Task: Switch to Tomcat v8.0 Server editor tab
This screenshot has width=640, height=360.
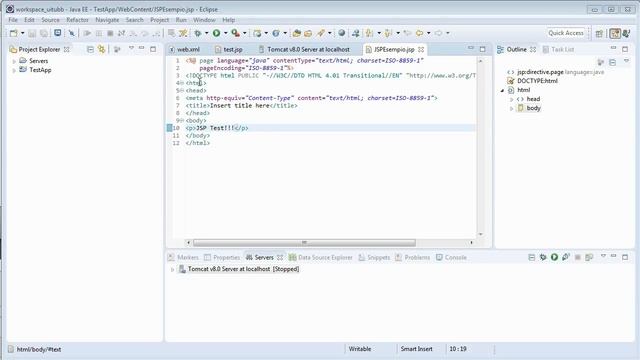Action: point(304,49)
